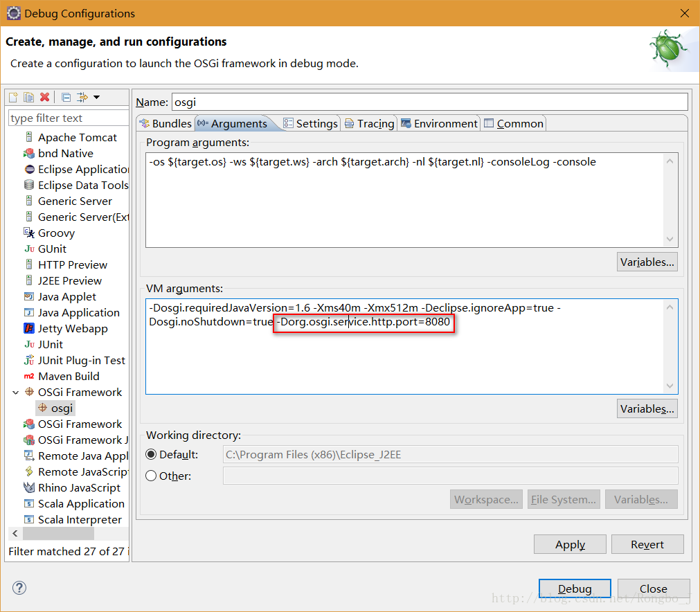Click the tree's horizontal scroll left arrow

tap(15, 534)
